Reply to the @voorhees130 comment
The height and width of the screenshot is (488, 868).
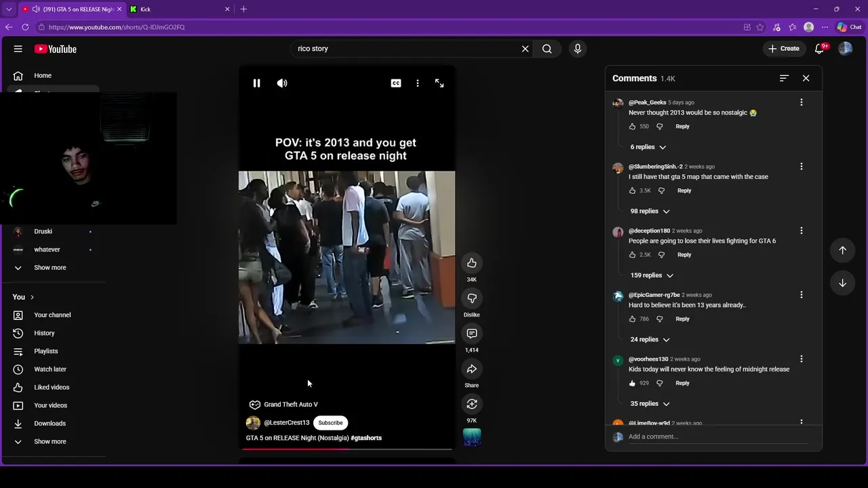[682, 384]
